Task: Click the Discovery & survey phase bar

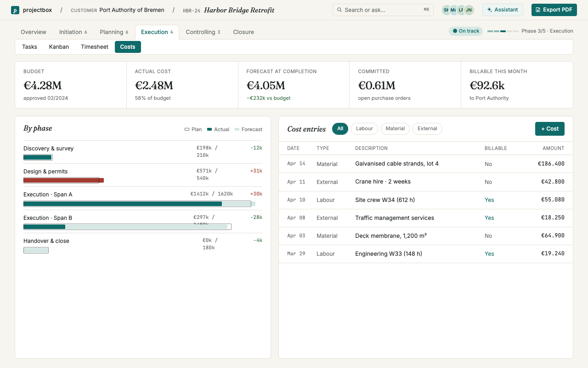Action: tap(38, 157)
